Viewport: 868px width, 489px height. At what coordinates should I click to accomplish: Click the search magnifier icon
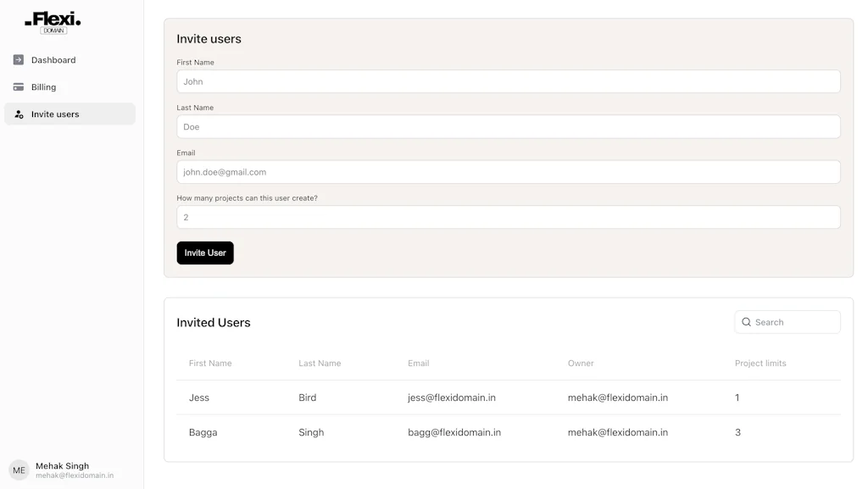746,322
